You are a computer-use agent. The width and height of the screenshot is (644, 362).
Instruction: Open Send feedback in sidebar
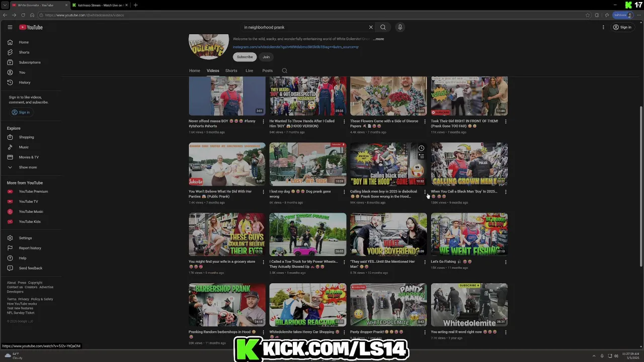click(31, 268)
